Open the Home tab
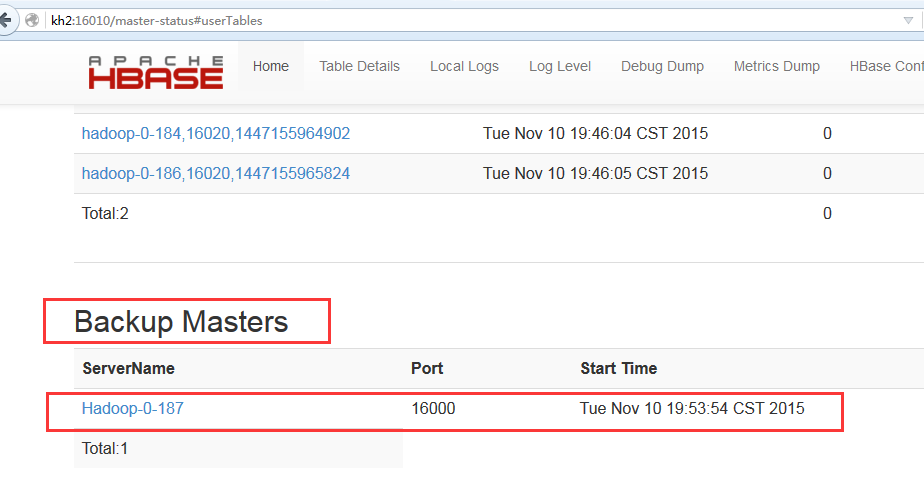The width and height of the screenshot is (924, 497). pyautogui.click(x=271, y=66)
